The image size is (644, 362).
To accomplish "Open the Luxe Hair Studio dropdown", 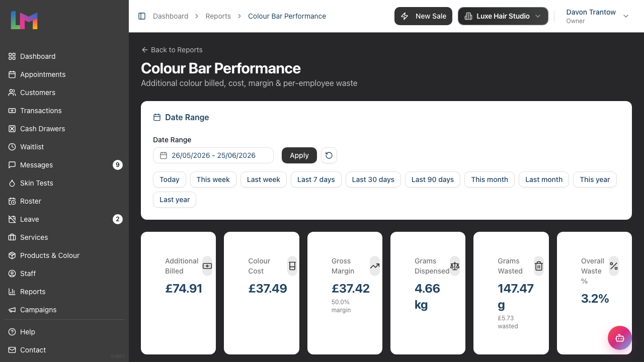I will point(503,16).
